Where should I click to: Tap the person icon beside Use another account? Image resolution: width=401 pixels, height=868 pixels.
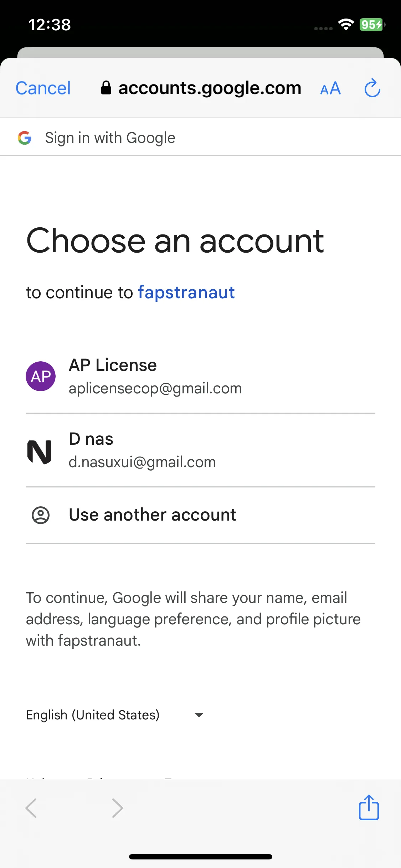point(41,515)
